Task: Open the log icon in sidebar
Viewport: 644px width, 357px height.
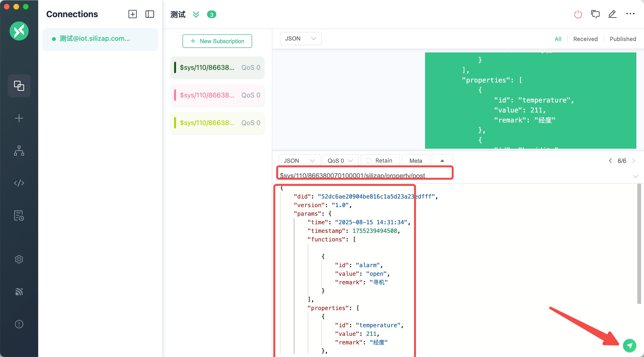Action: 19,215
